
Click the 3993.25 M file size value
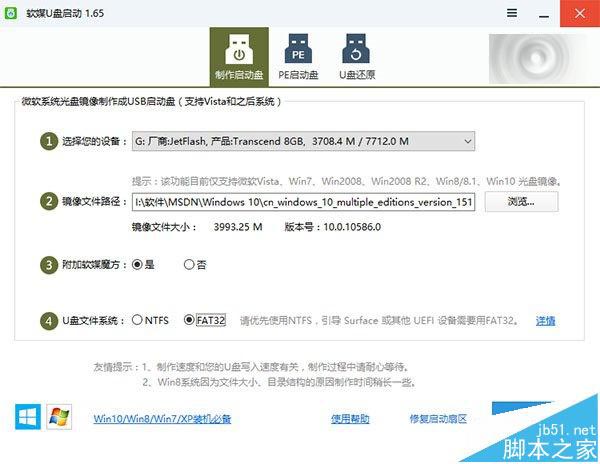click(238, 227)
